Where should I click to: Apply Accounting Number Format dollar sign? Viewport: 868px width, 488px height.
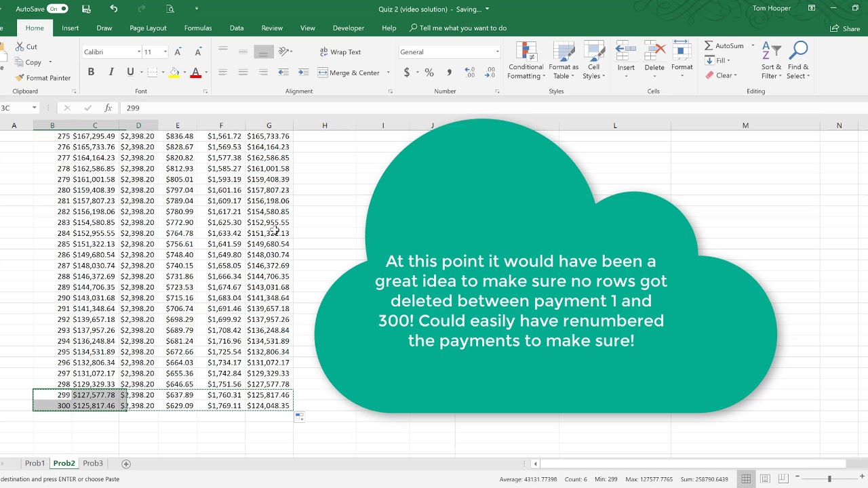coord(407,73)
